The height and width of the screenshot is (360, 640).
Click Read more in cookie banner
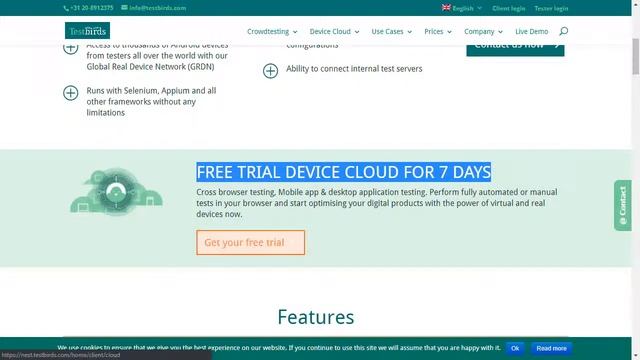point(551,348)
